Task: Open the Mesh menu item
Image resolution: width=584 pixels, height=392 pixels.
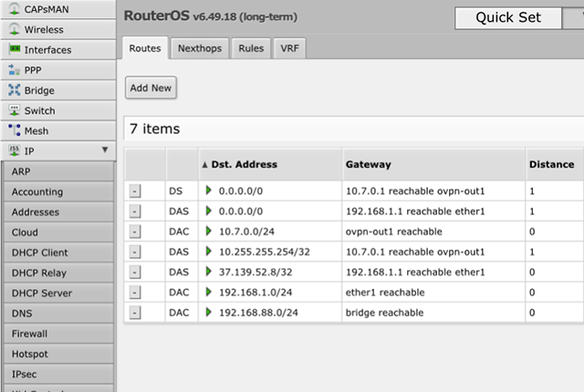Action: point(58,130)
